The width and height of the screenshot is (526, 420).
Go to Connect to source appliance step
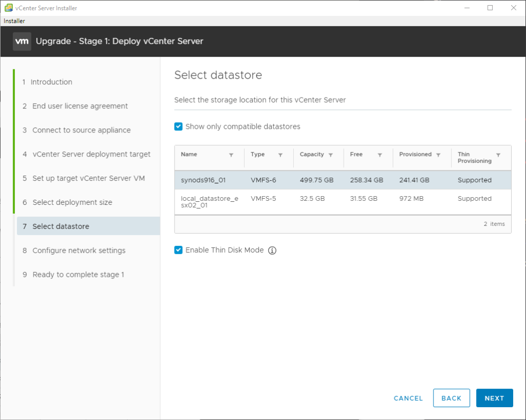[77, 130]
